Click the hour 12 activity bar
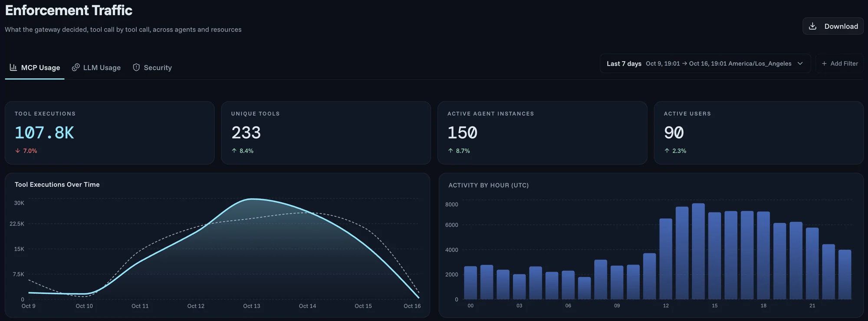Screen dimensions: 868x321 point(666,259)
